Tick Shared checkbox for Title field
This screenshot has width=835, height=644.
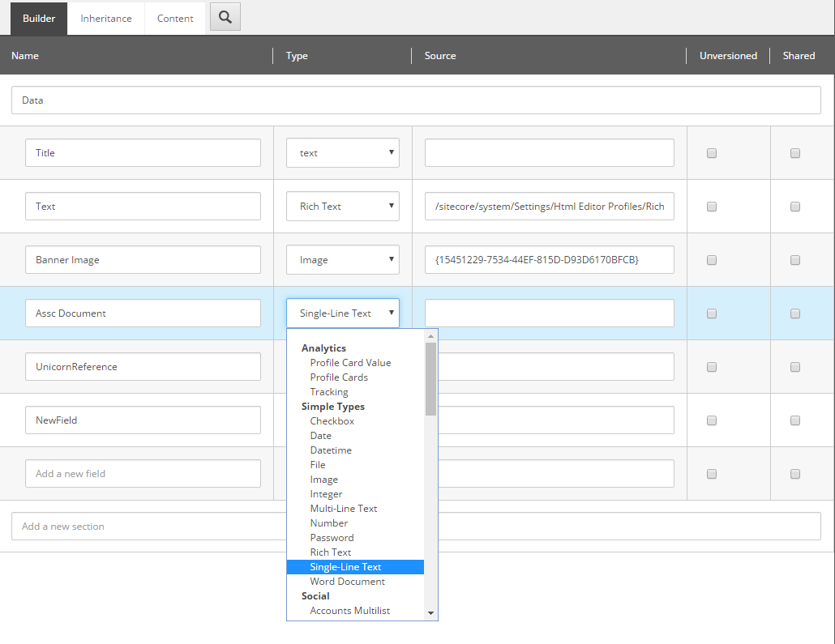tap(795, 153)
